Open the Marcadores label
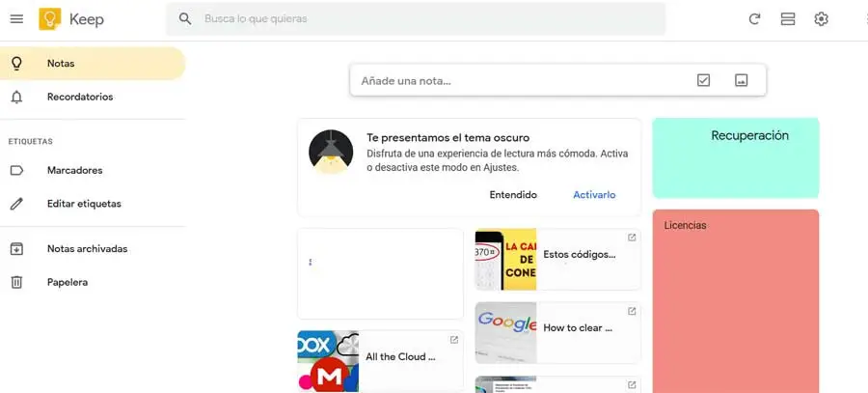Image resolution: width=868 pixels, height=393 pixels. point(93,170)
